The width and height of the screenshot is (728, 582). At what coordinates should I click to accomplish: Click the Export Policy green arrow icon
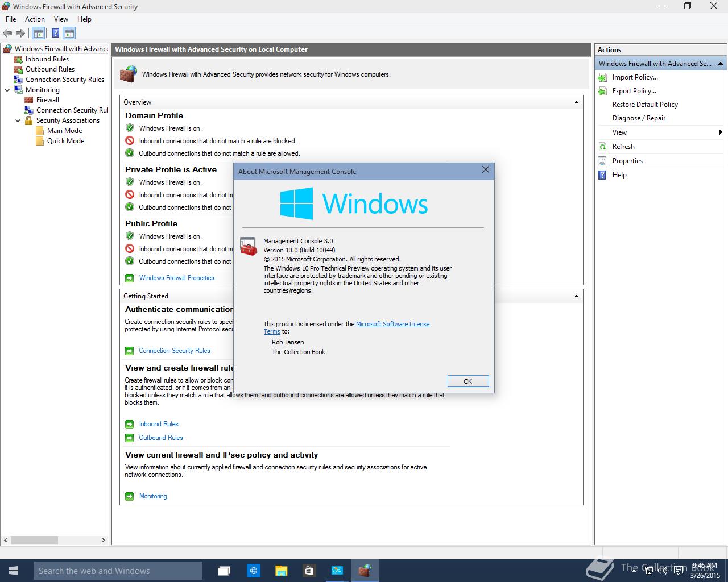pos(602,91)
